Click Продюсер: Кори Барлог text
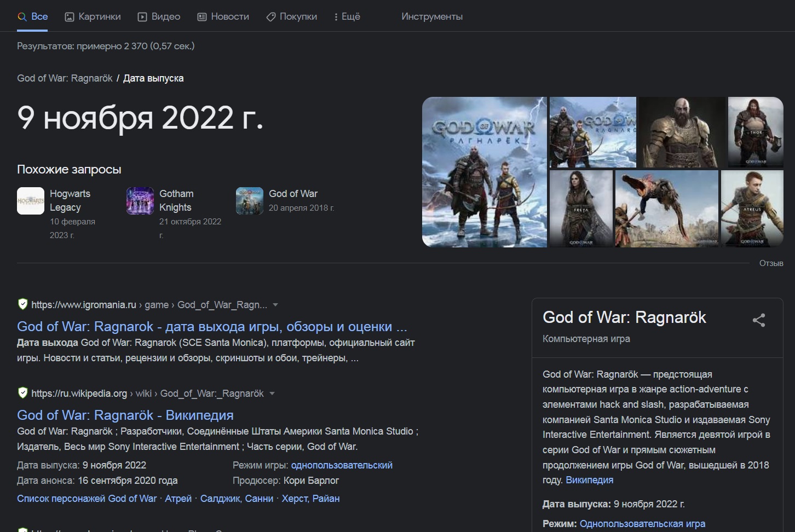The height and width of the screenshot is (532, 795). tap(286, 481)
